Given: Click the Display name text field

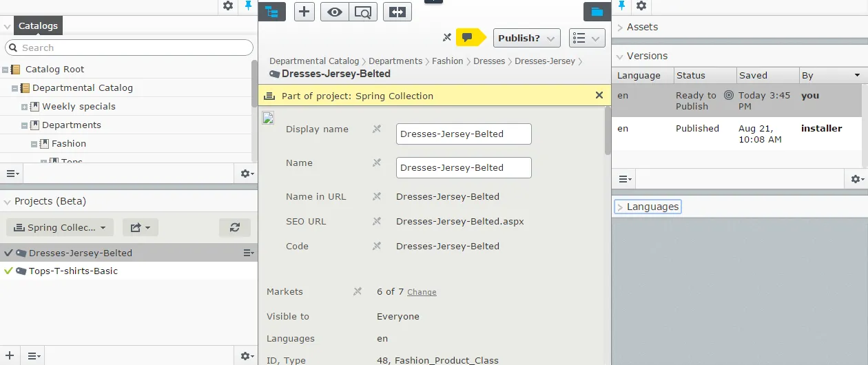Looking at the screenshot, I should pos(464,134).
